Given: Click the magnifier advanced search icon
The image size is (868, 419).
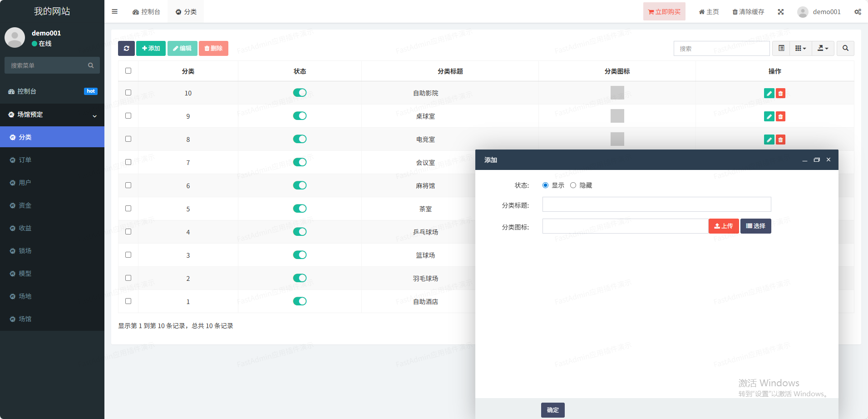Looking at the screenshot, I should pos(845,48).
